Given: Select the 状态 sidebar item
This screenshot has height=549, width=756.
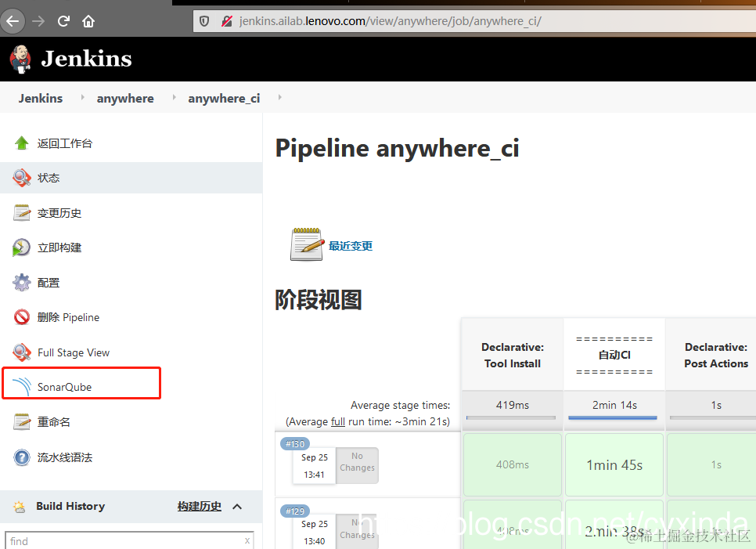Looking at the screenshot, I should 49,178.
